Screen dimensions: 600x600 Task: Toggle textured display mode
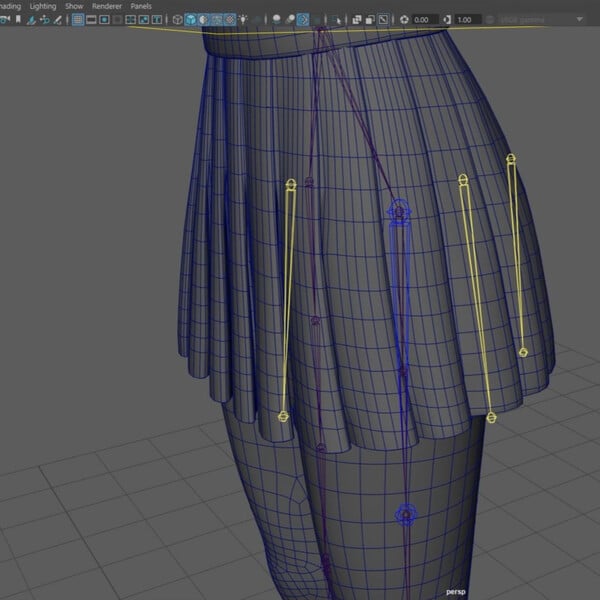tap(230, 20)
